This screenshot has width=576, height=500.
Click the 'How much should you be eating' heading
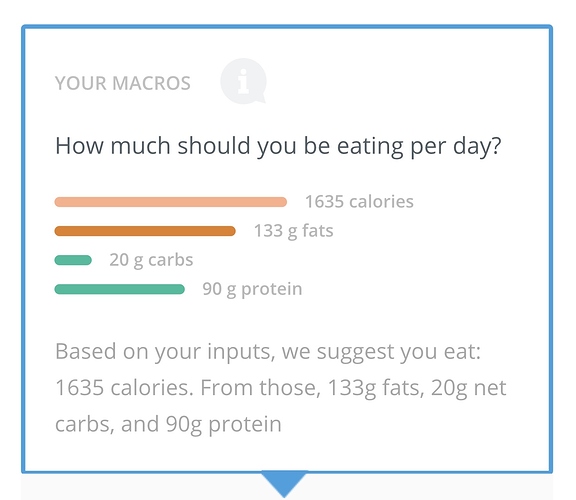pos(278,146)
